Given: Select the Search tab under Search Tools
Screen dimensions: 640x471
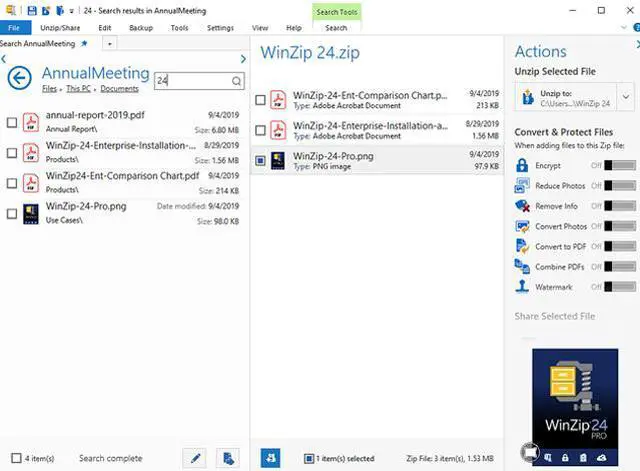Looking at the screenshot, I should (x=336, y=28).
